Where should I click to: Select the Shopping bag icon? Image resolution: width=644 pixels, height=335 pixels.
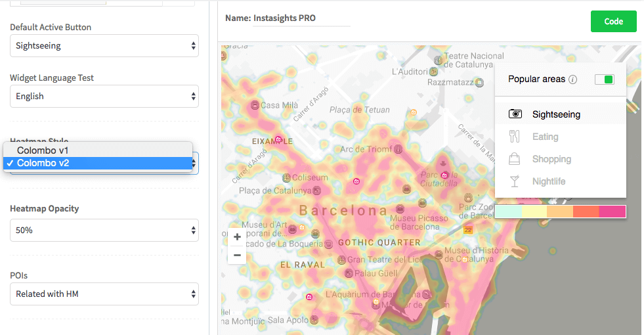pos(514,159)
